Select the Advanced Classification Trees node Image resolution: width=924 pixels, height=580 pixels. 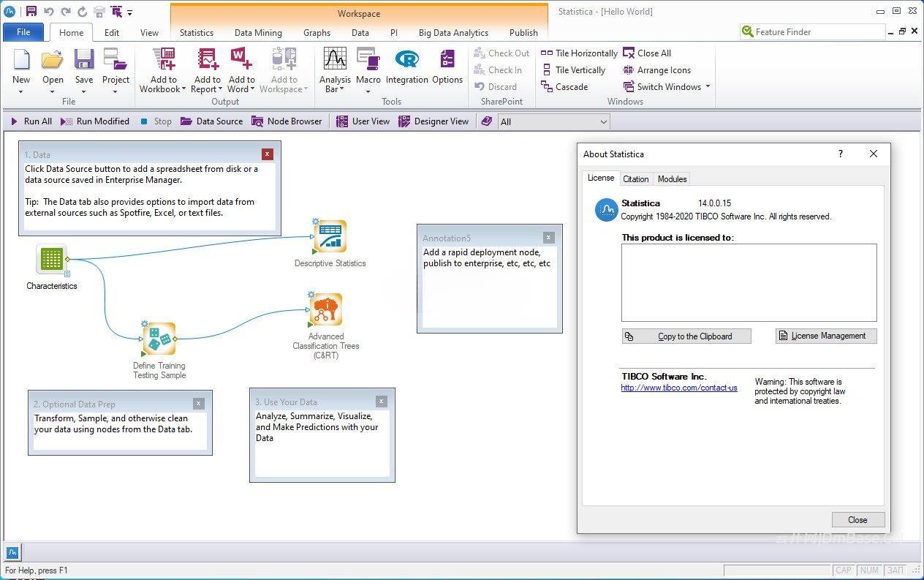[x=326, y=309]
